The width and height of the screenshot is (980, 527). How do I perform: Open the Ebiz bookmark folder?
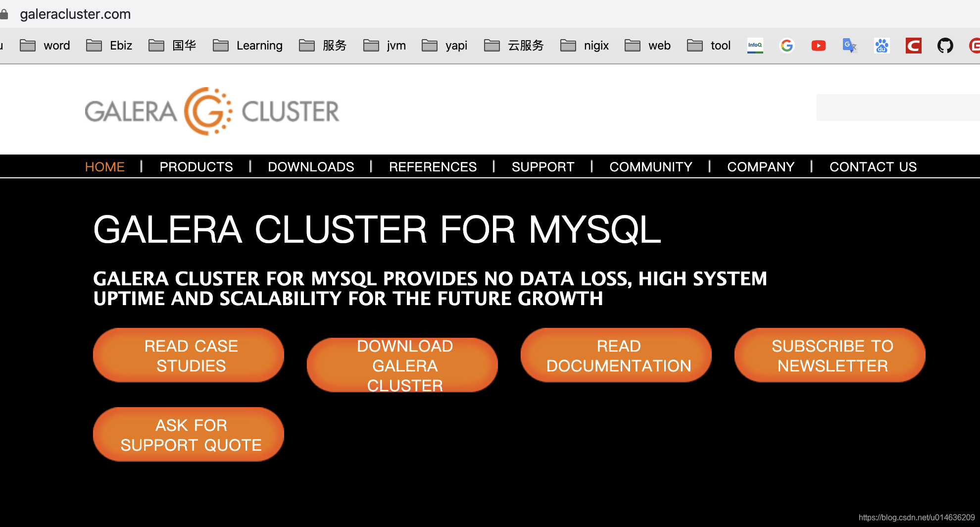coord(109,46)
